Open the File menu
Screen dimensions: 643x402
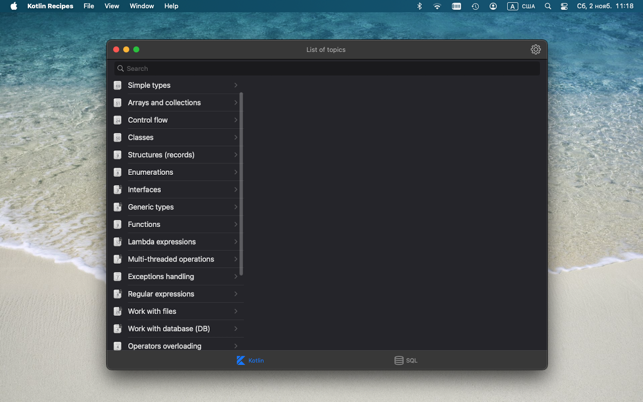point(89,6)
